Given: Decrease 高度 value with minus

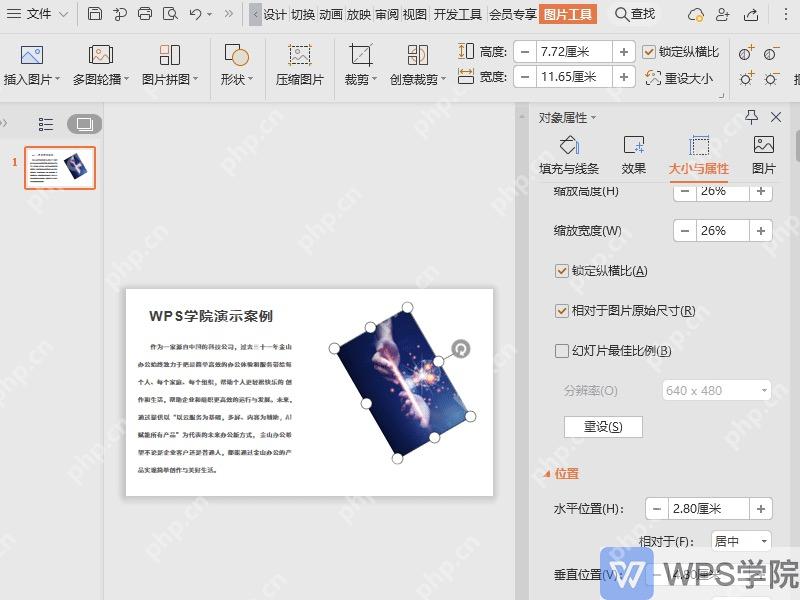Looking at the screenshot, I should click(525, 52).
